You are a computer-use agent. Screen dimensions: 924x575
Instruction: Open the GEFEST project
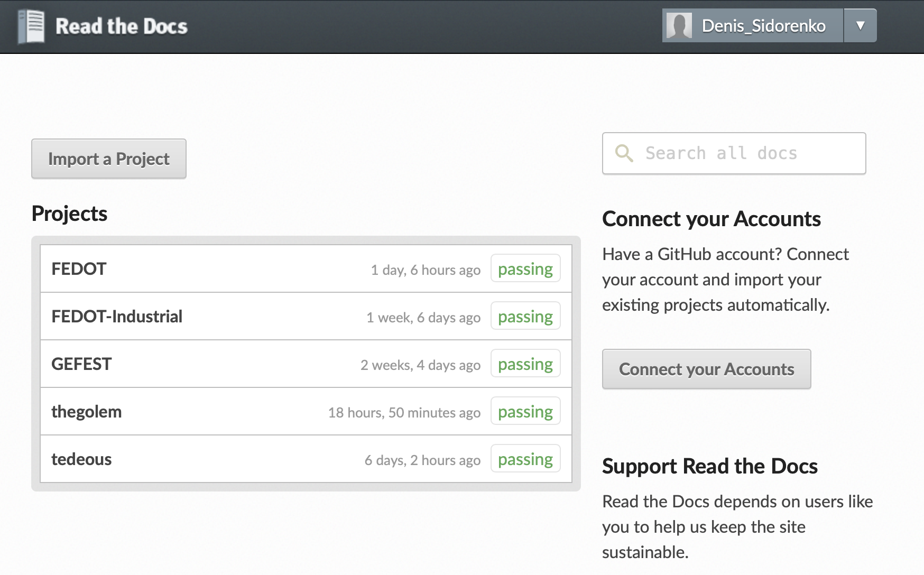point(81,364)
